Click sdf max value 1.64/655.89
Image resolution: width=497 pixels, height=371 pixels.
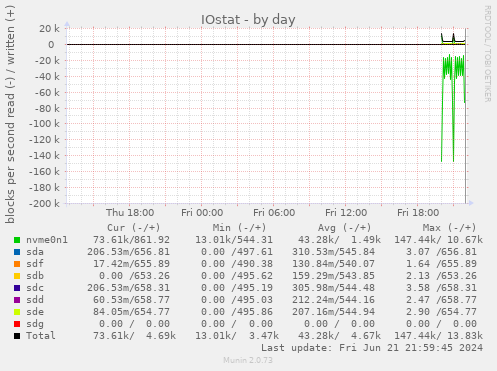click(441, 264)
